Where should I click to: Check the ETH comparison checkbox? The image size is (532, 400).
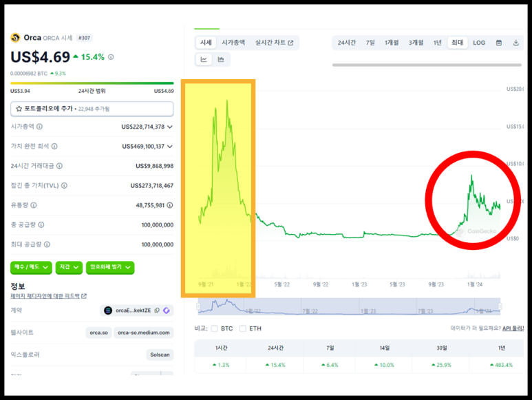(242, 328)
